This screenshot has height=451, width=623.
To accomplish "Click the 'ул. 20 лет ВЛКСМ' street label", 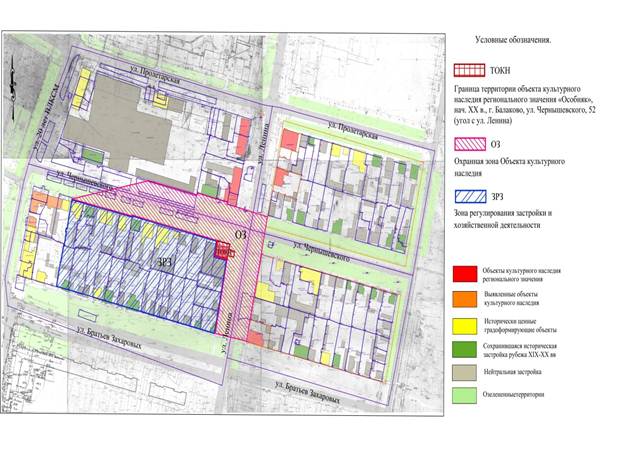I will coord(47,118).
